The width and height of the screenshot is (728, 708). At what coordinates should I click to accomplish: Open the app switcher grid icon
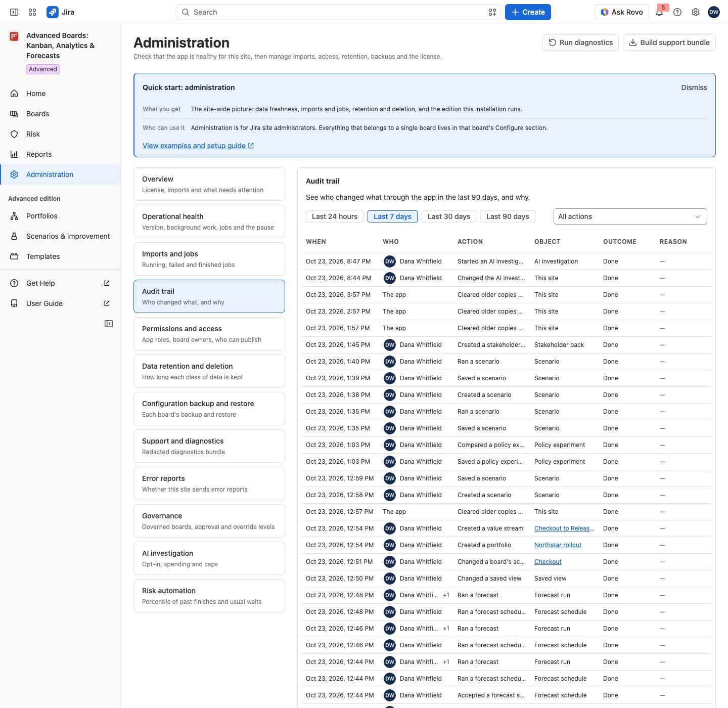pyautogui.click(x=32, y=12)
